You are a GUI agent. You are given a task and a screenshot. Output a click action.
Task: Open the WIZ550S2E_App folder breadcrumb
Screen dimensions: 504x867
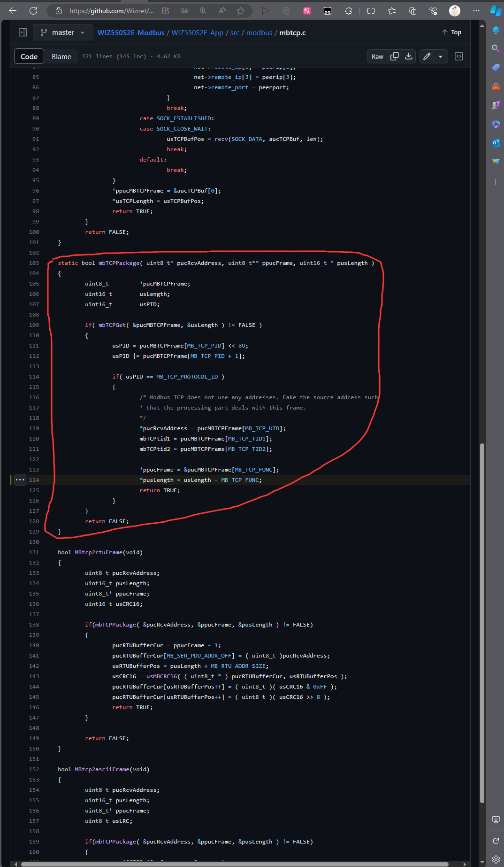tap(197, 32)
